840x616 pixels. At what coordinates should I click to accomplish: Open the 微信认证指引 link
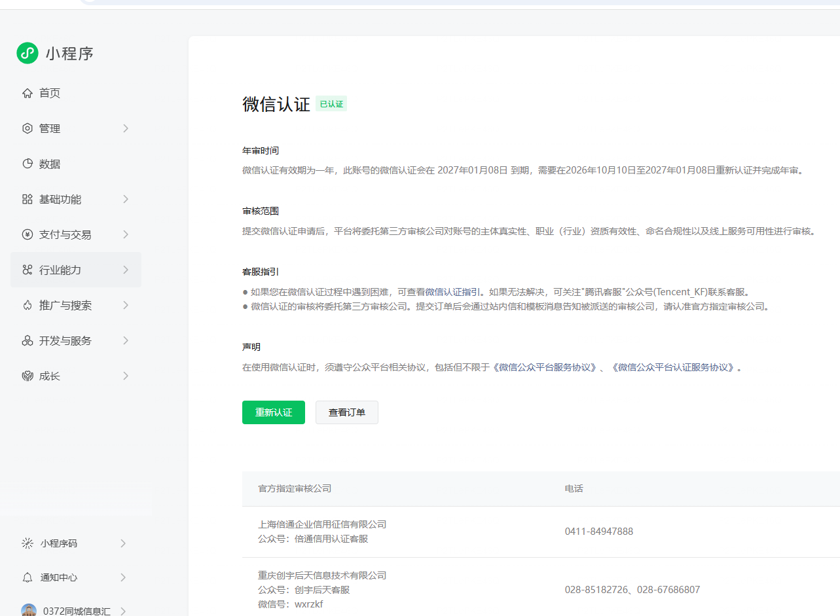click(x=454, y=292)
